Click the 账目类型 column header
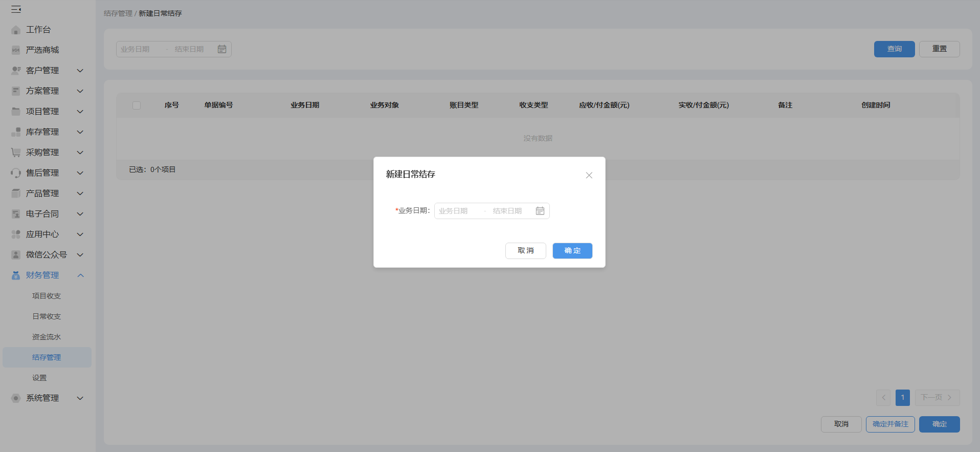 pyautogui.click(x=464, y=105)
